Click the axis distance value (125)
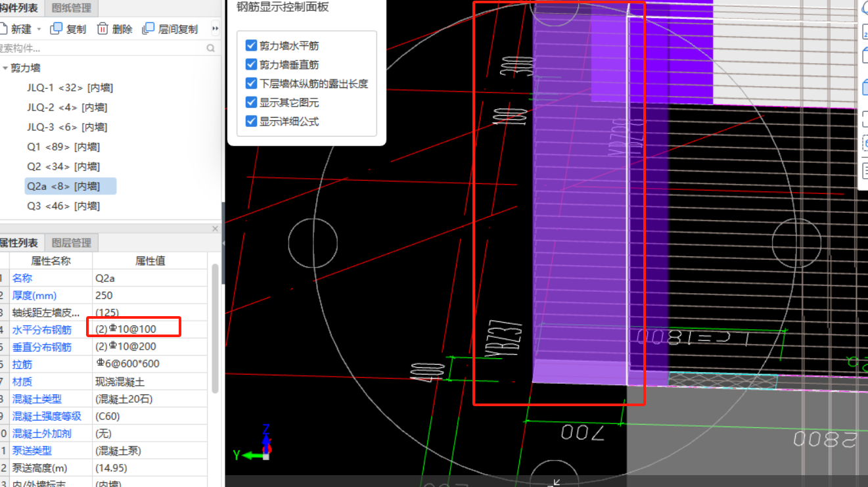Screen dimensions: 868x487 click(150, 313)
